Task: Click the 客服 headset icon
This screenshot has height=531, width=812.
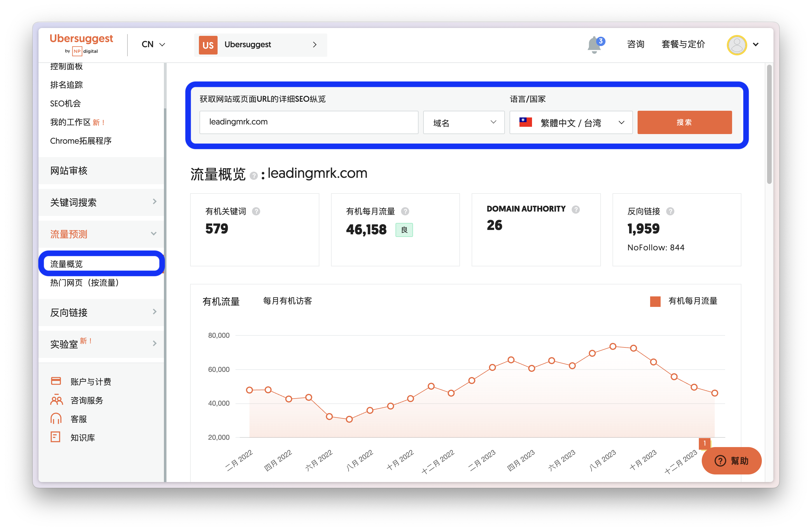Action: (56, 419)
